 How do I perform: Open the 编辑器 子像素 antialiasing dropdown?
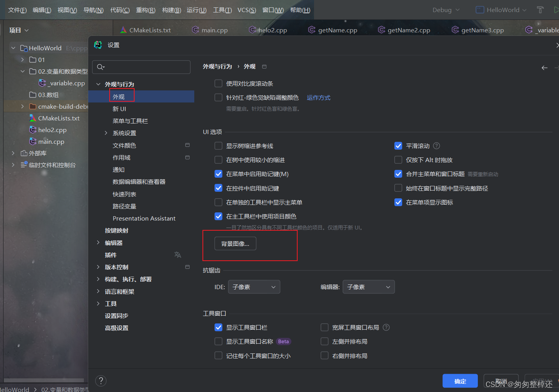369,287
